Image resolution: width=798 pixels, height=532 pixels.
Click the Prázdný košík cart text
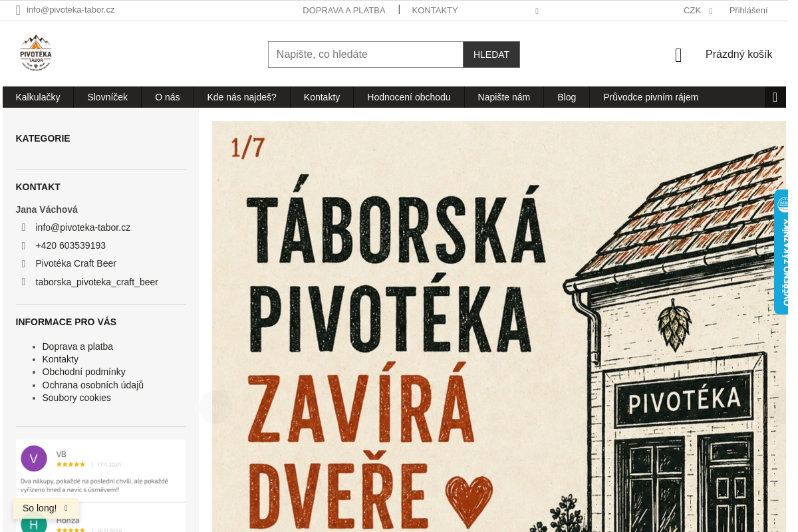click(x=739, y=55)
